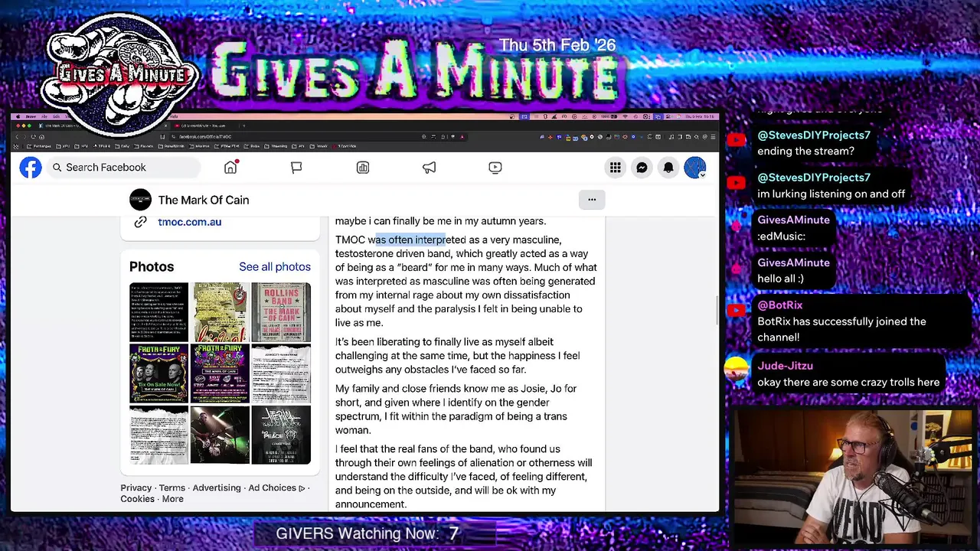Open the green-lit live guitarist photo
This screenshot has height=551, width=980.
point(220,435)
